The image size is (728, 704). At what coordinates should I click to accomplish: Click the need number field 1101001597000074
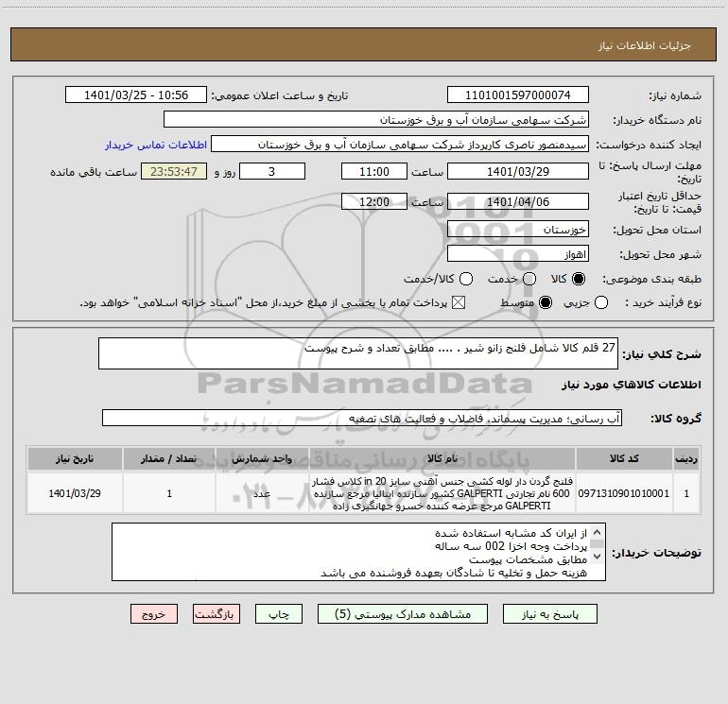click(x=518, y=94)
